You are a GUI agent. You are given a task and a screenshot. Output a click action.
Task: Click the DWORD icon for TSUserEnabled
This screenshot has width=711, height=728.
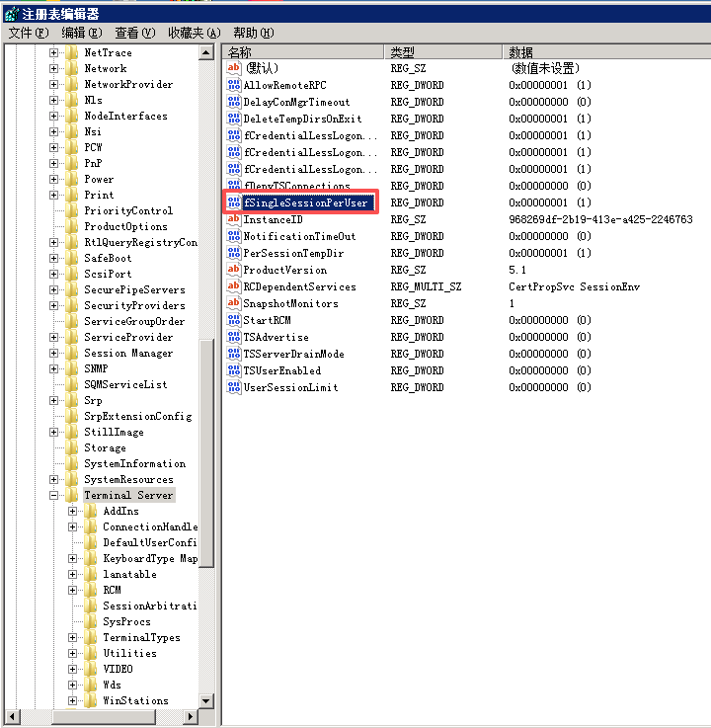234,370
